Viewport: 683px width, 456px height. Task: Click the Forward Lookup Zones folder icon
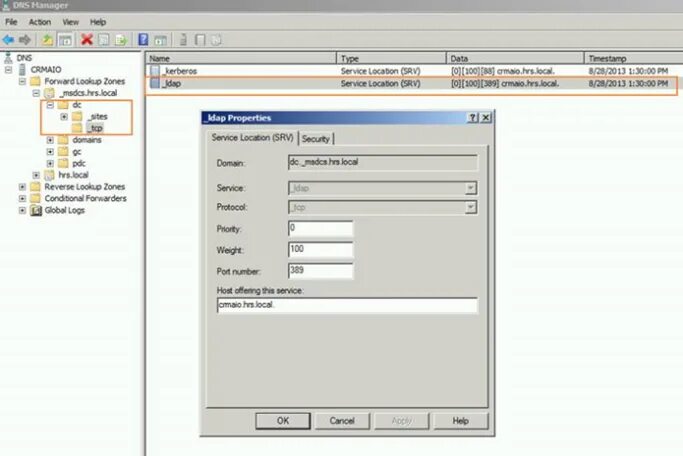35,81
